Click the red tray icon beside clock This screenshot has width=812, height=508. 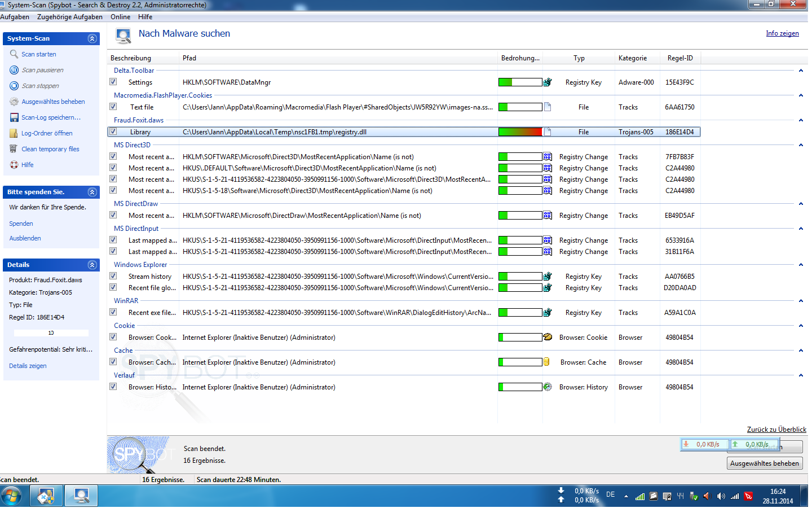[748, 496]
